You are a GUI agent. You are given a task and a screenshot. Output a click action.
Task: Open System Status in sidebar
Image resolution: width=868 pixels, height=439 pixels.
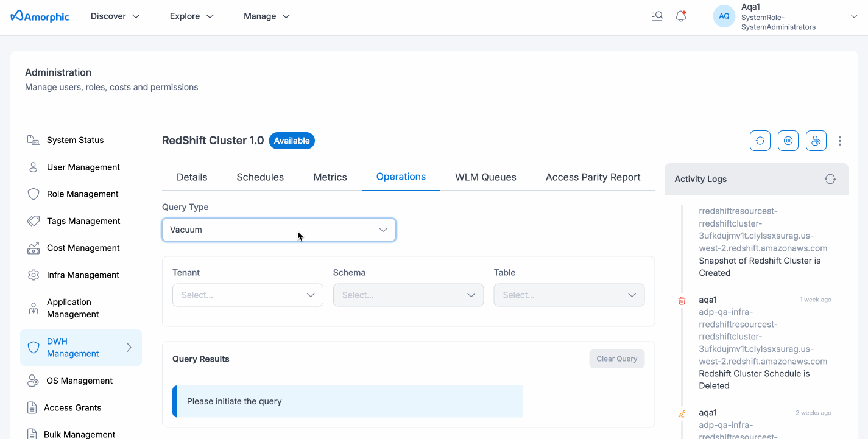pos(76,140)
